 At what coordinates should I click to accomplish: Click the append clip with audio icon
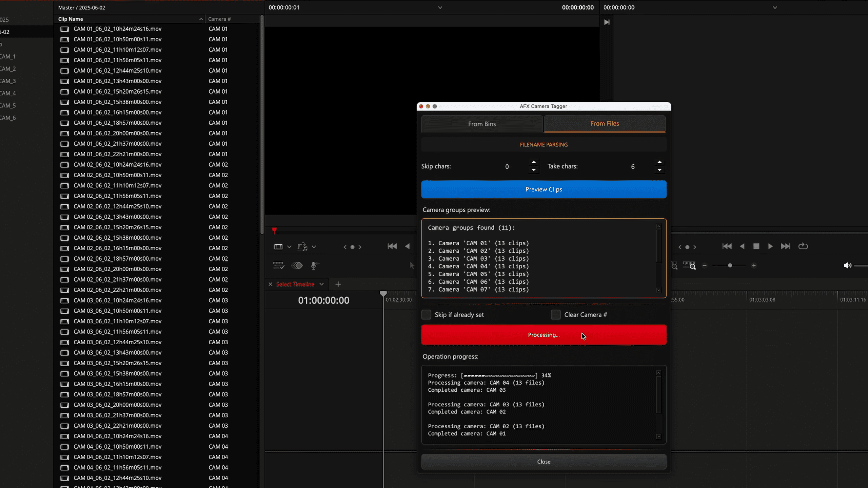303,247
